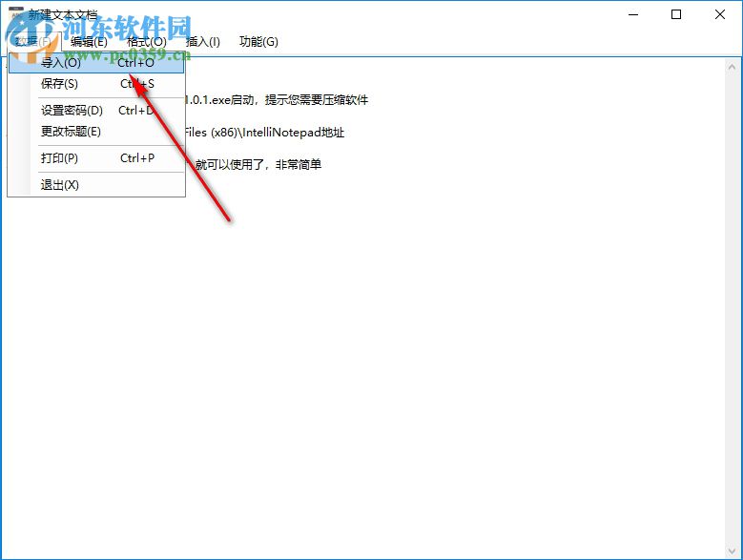Viewport: 743px width, 560px height.
Task: Close the 新建文本文档 window
Action: 720,14
